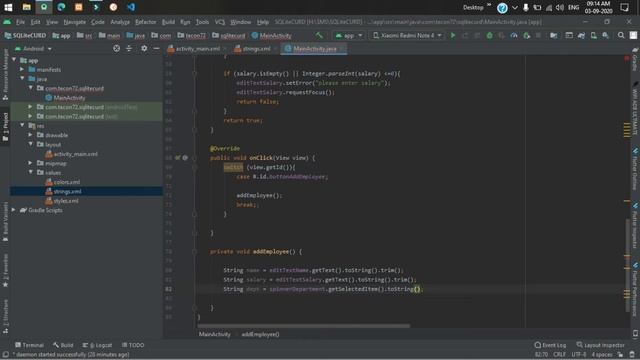This screenshot has width=640, height=360.
Task: Open the Layout Inspector button
Action: click(x=600, y=345)
